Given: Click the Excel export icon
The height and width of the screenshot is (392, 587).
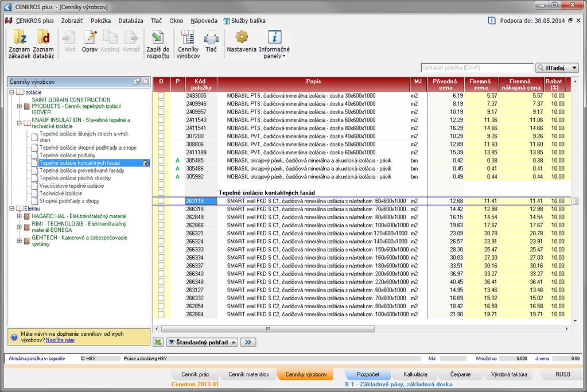Looking at the screenshot, I should (158, 342).
